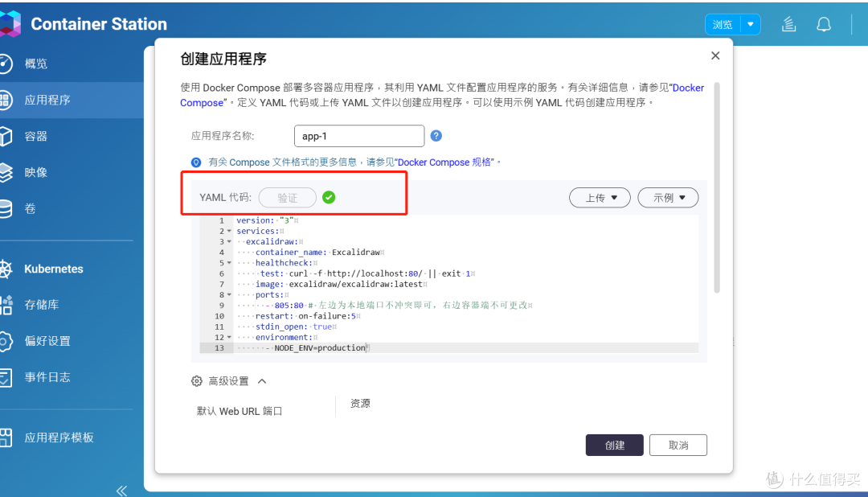
Task: Click the dialog vertical scrollbar
Action: coord(717,187)
